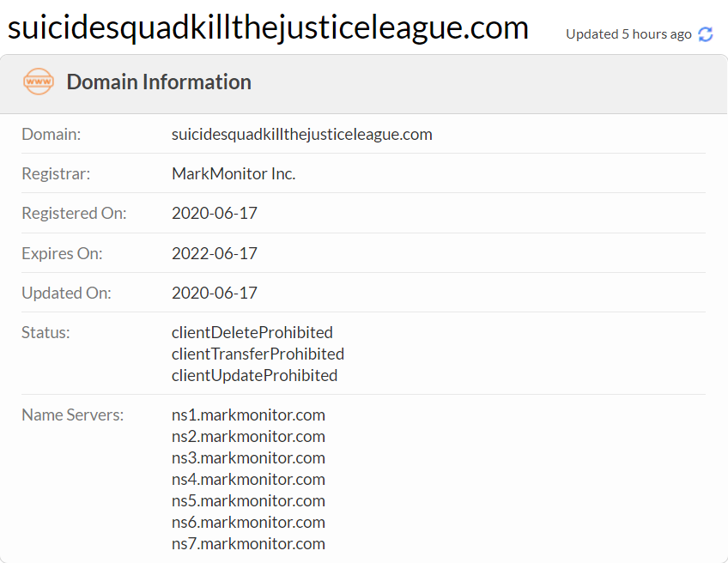The height and width of the screenshot is (563, 728).
Task: Click the ns1.markmonitor.com name server
Action: point(248,415)
